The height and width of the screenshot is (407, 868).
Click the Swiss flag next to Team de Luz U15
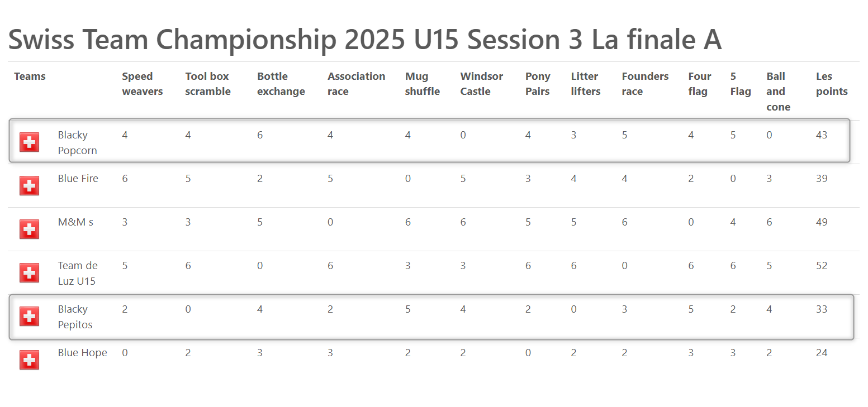(29, 273)
